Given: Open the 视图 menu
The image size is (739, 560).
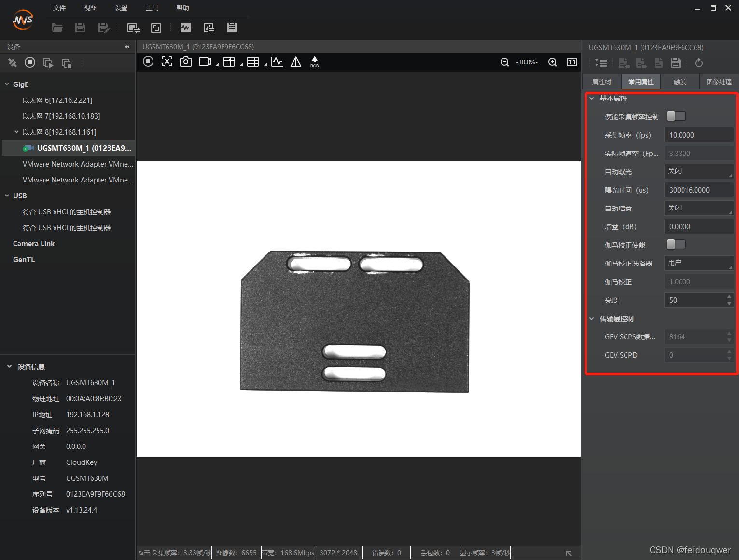Looking at the screenshot, I should coord(90,8).
